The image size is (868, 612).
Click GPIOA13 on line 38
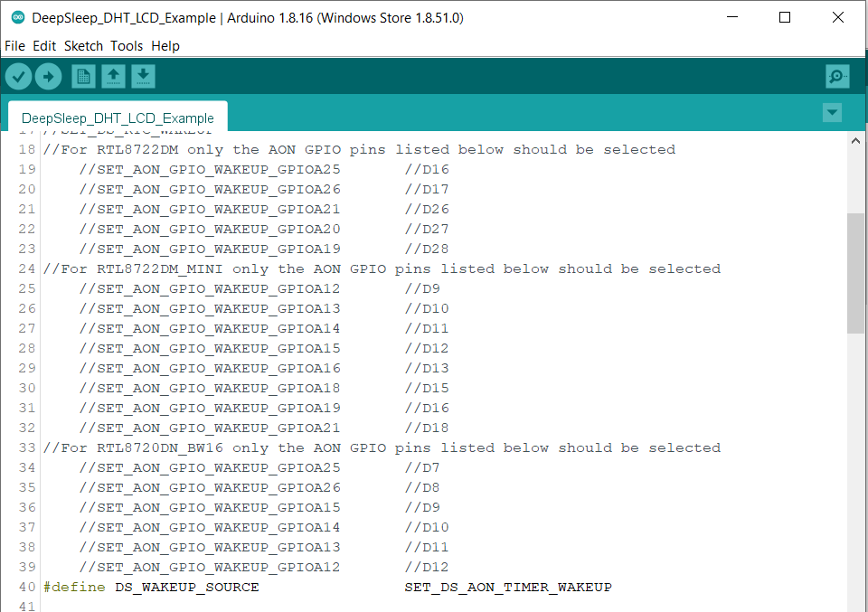pyautogui.click(x=309, y=547)
